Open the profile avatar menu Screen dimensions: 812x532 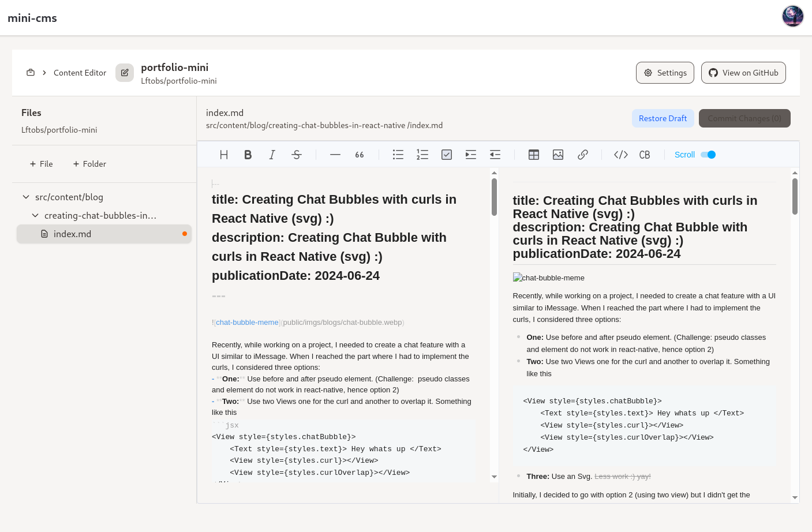pos(792,16)
